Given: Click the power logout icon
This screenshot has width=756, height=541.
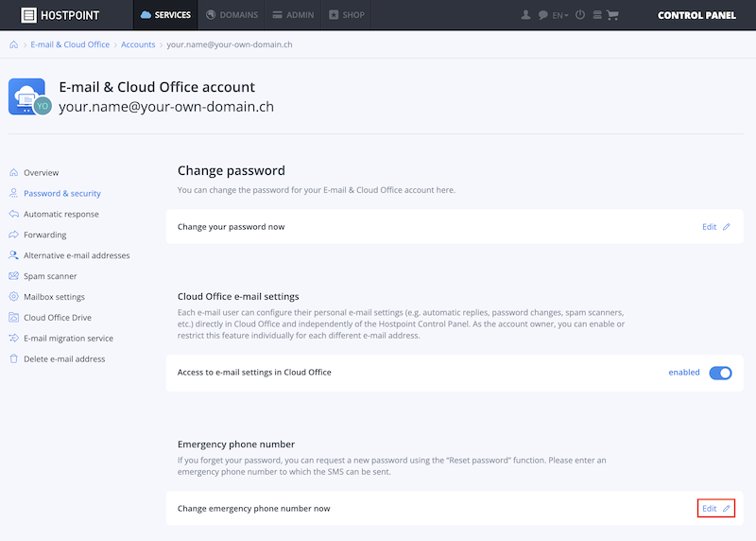Looking at the screenshot, I should tap(580, 15).
